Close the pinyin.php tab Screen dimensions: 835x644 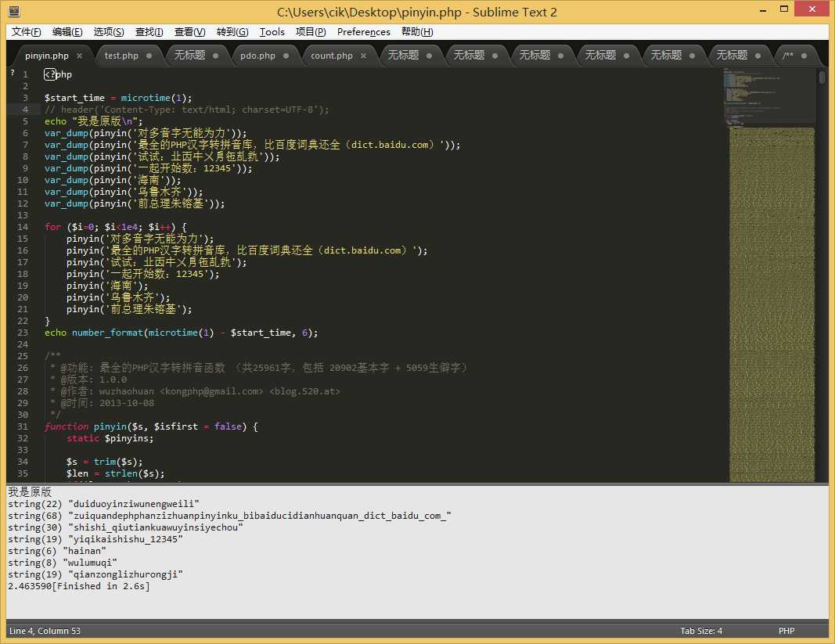coord(79,56)
